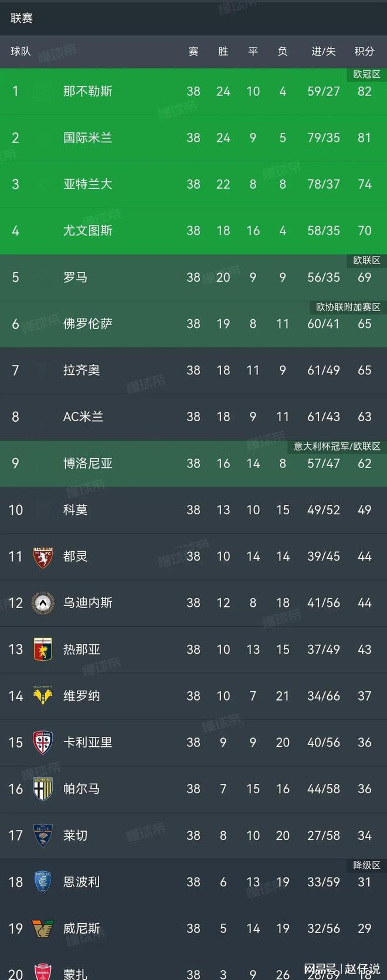Select the Cagliari club crest

click(43, 742)
